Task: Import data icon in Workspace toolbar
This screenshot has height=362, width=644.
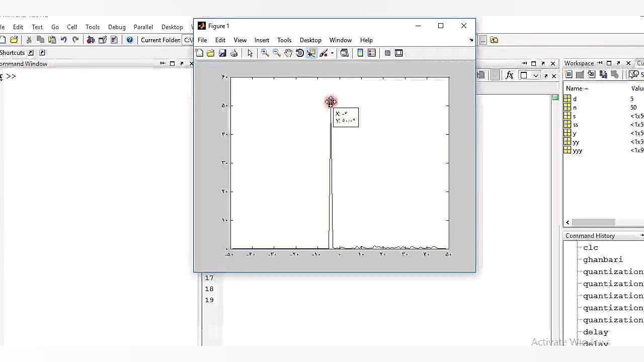Action: (x=592, y=75)
